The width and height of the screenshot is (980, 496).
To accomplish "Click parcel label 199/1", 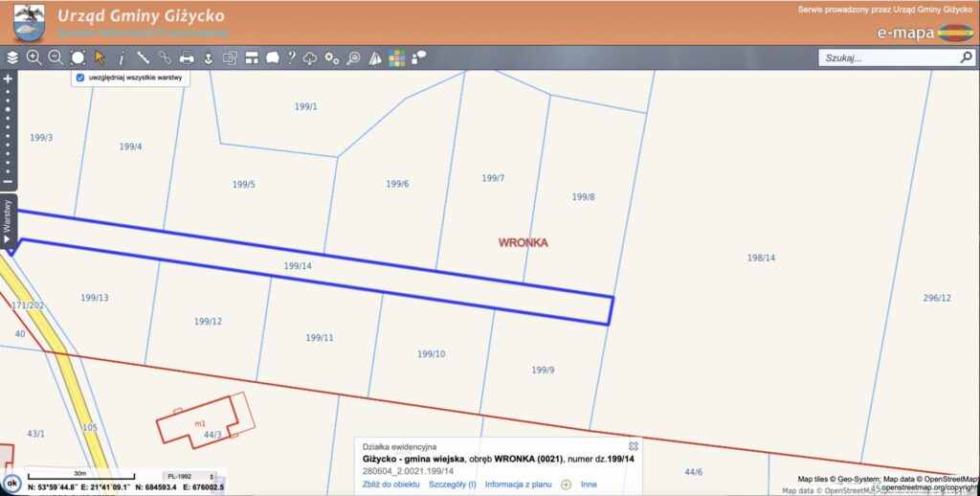I will 305,107.
